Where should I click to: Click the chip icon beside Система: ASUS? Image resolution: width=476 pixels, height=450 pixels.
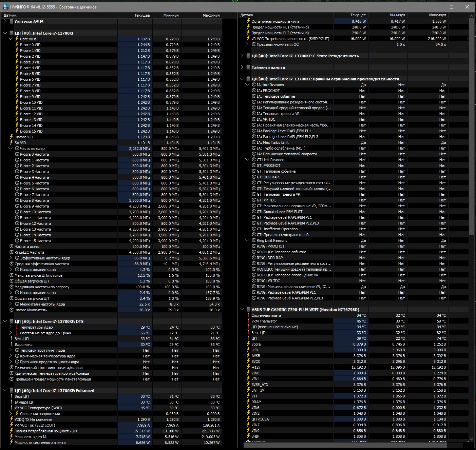[12, 22]
